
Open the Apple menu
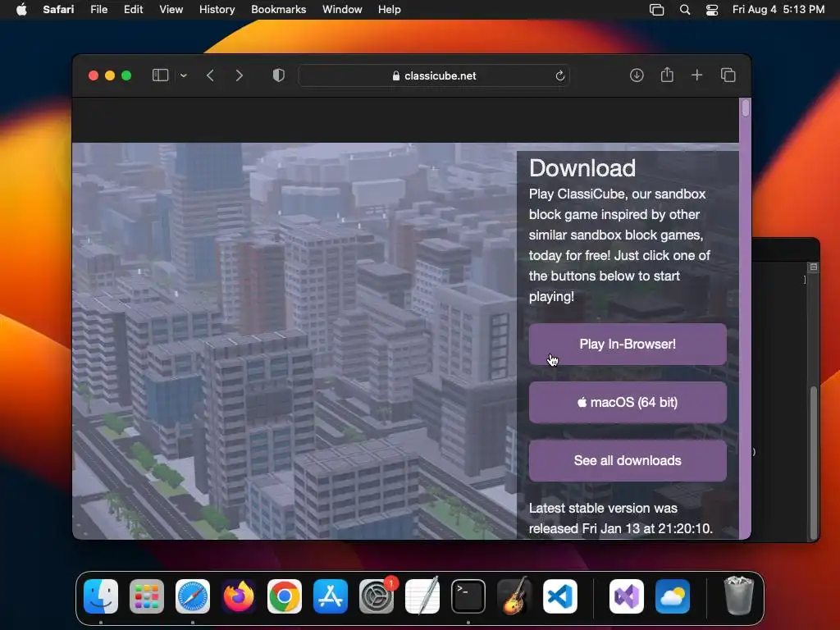(x=21, y=10)
